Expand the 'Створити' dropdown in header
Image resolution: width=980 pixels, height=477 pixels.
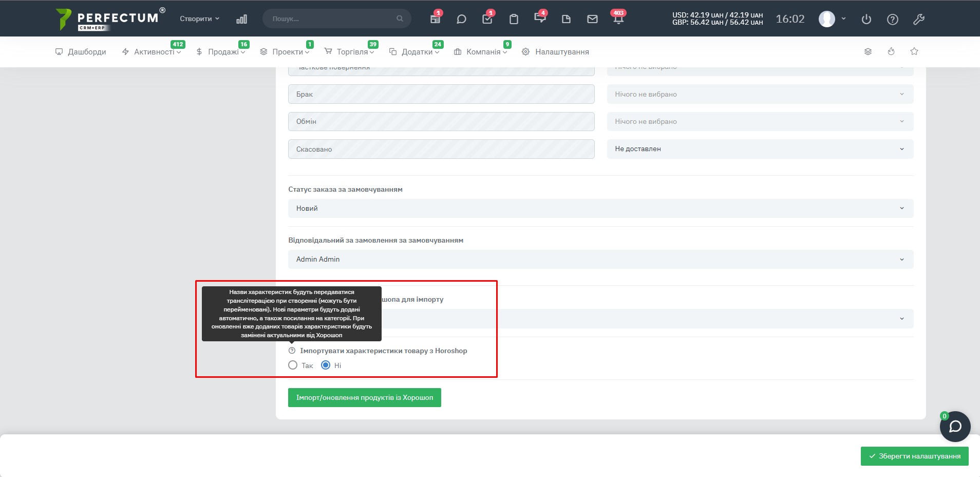[199, 19]
